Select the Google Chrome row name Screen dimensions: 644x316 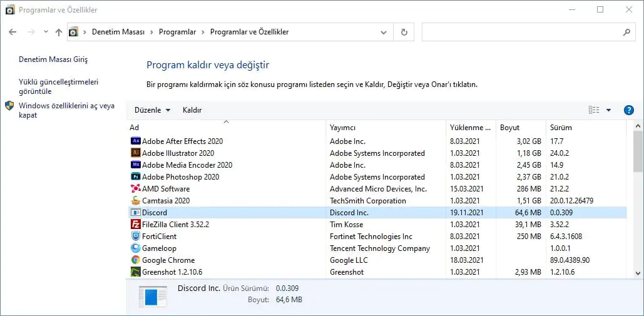click(168, 260)
